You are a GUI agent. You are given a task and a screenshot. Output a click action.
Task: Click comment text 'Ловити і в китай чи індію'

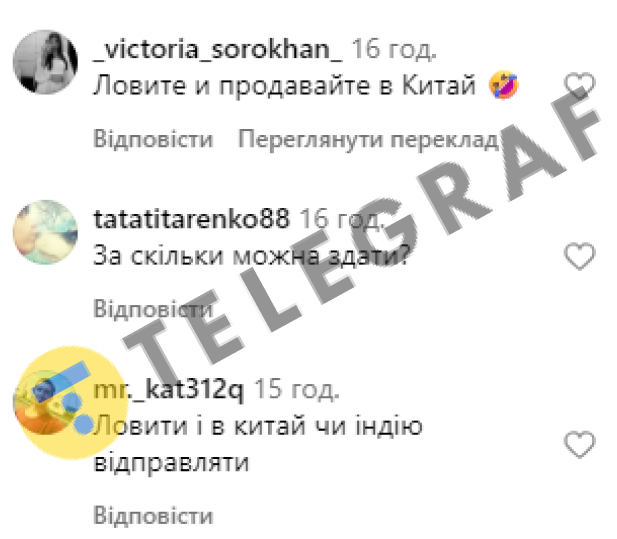(x=258, y=426)
